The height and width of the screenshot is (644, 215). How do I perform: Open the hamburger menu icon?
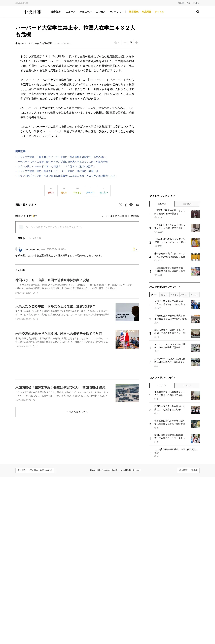(17, 12)
